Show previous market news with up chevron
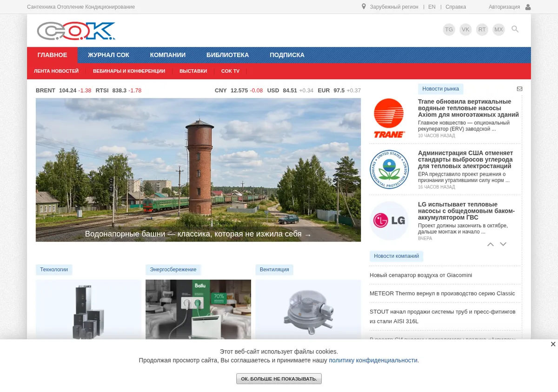 click(x=491, y=244)
